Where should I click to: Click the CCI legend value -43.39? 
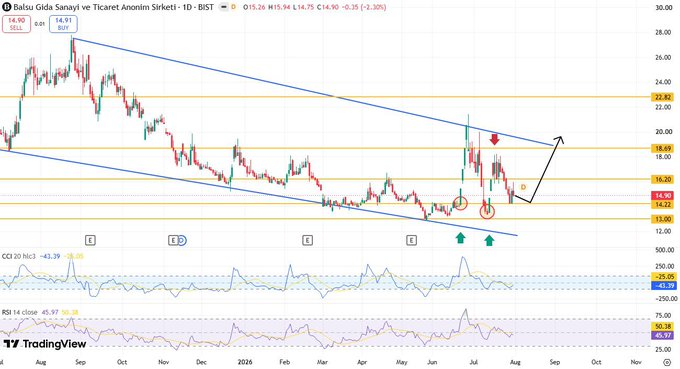click(x=50, y=256)
